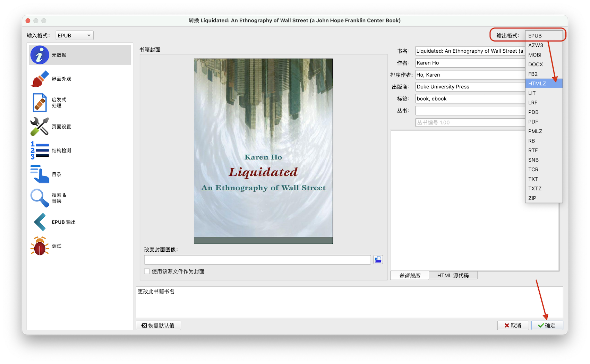590x364 pixels.
Task: Select MOBI from the output format list
Action: tap(535, 55)
